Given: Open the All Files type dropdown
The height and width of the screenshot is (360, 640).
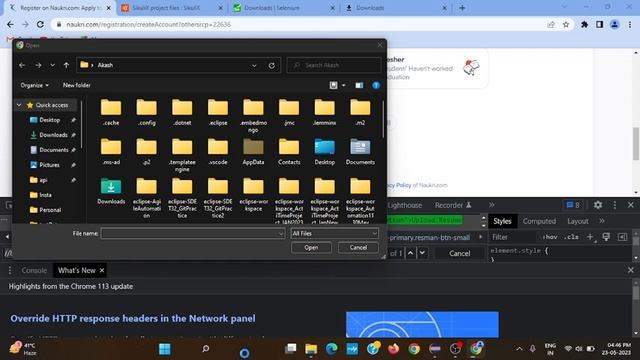Looking at the screenshot, I should pos(334,233).
